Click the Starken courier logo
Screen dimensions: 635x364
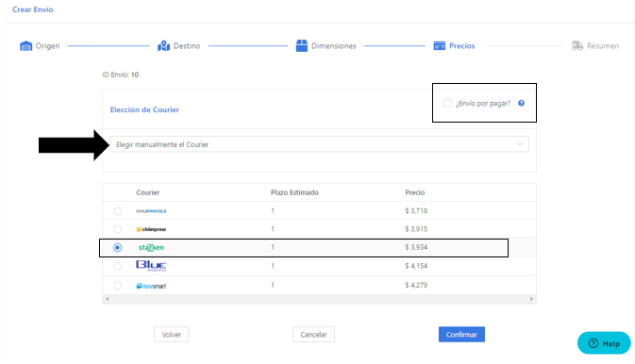point(151,247)
